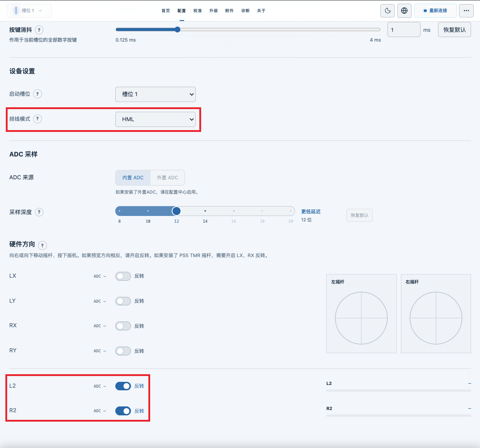Click the 按键消抖 slider handle
The image size is (480, 448).
(177, 30)
